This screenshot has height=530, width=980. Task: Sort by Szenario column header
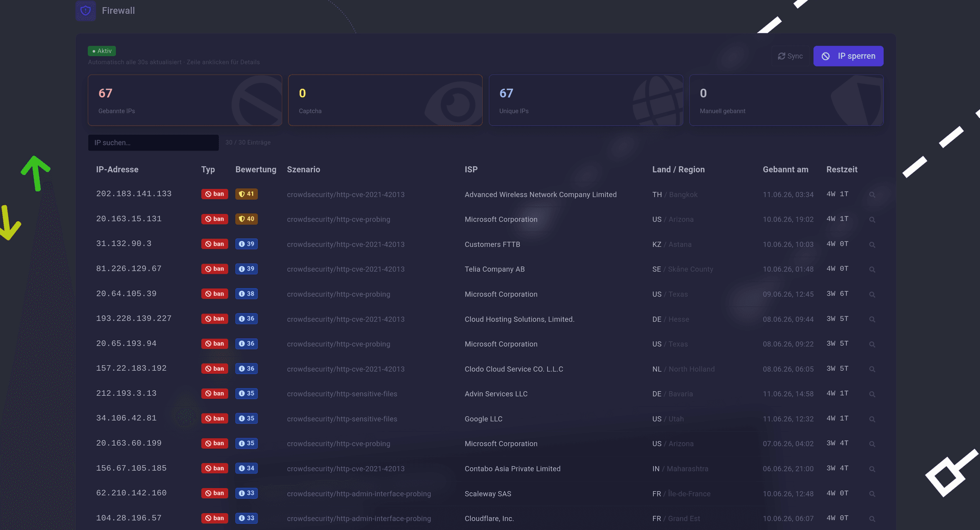[x=304, y=170]
